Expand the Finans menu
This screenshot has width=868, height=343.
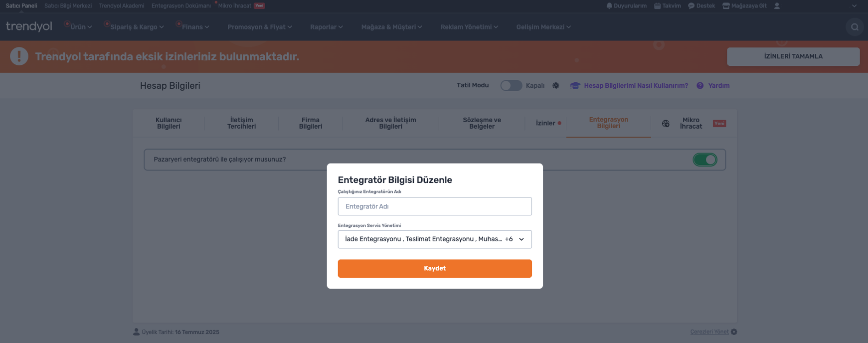pyautogui.click(x=195, y=27)
